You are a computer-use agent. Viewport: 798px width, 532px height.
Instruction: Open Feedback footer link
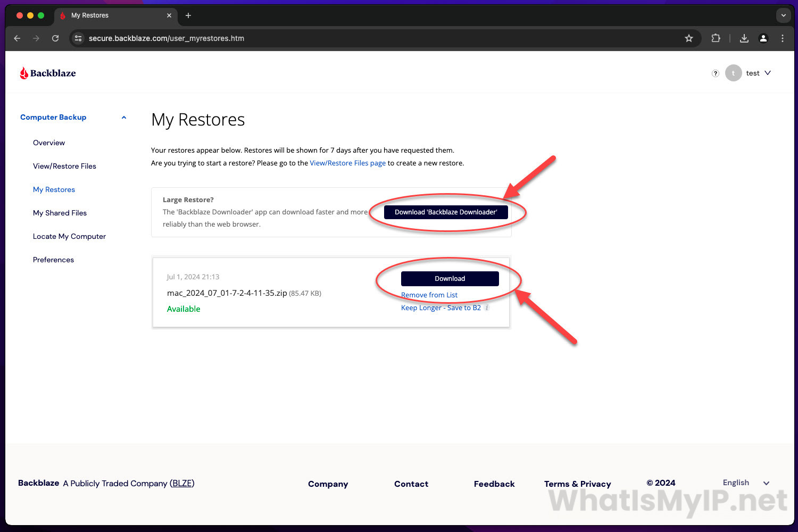(x=494, y=484)
